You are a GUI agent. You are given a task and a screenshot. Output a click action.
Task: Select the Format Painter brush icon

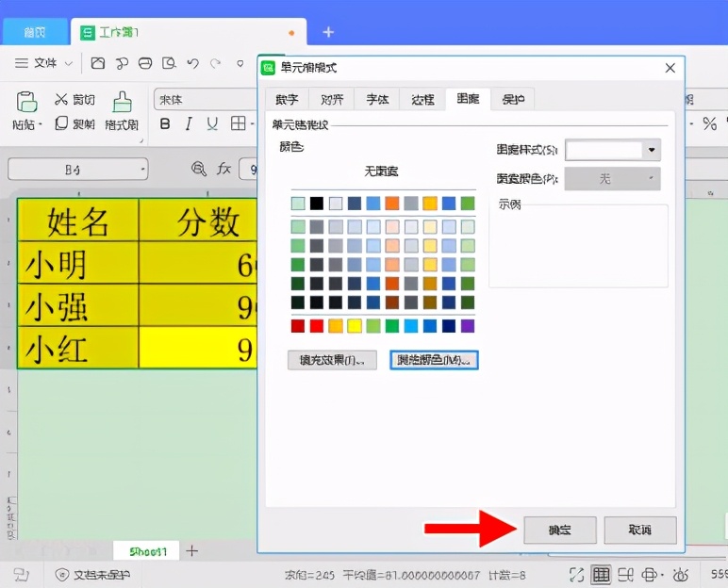click(x=122, y=102)
